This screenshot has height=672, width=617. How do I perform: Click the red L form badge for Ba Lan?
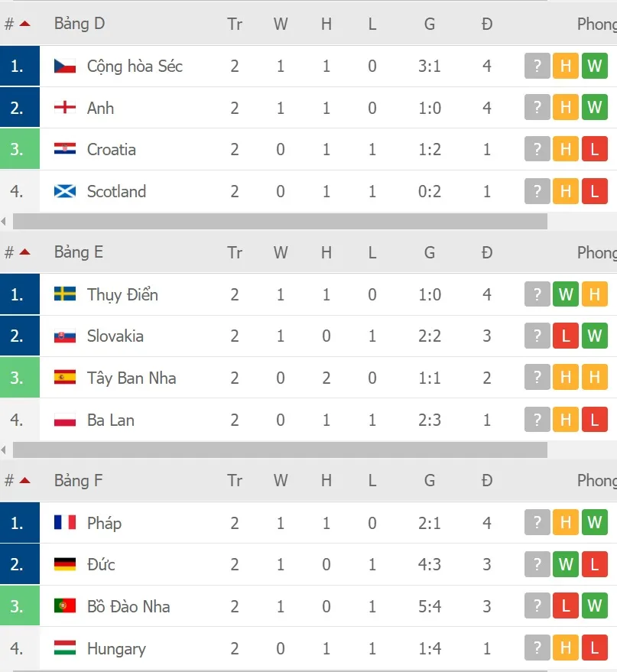coord(594,420)
